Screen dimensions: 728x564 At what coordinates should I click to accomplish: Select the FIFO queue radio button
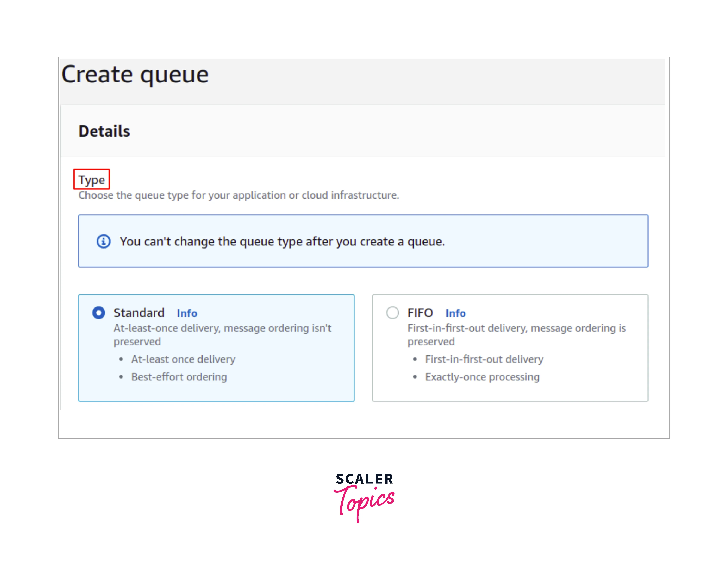pos(392,313)
